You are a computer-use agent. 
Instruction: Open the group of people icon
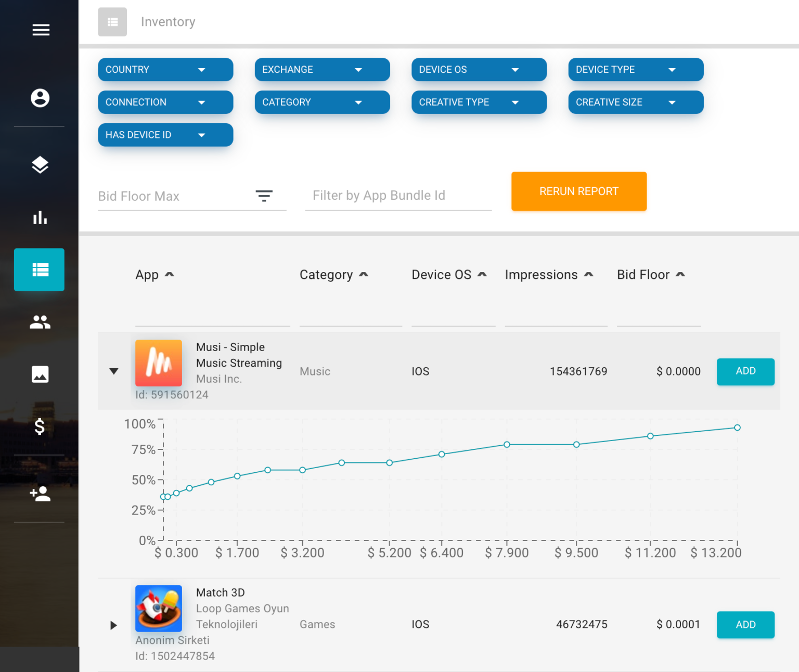tap(40, 322)
